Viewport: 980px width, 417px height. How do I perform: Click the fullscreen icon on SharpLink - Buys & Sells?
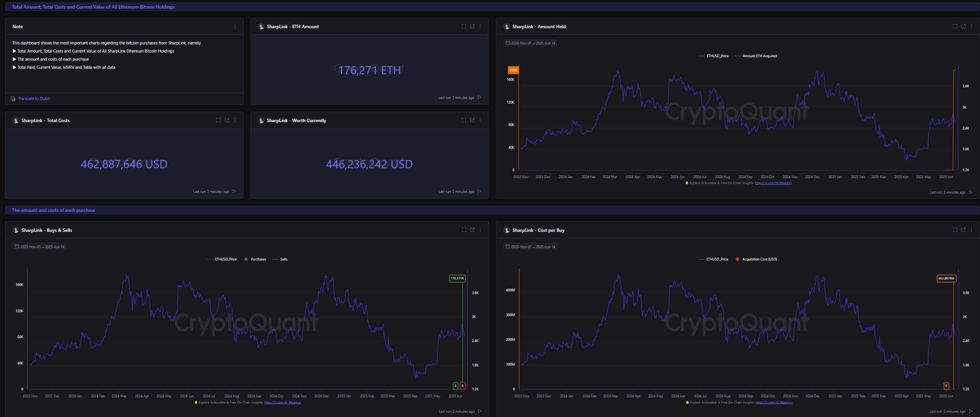coord(464,230)
